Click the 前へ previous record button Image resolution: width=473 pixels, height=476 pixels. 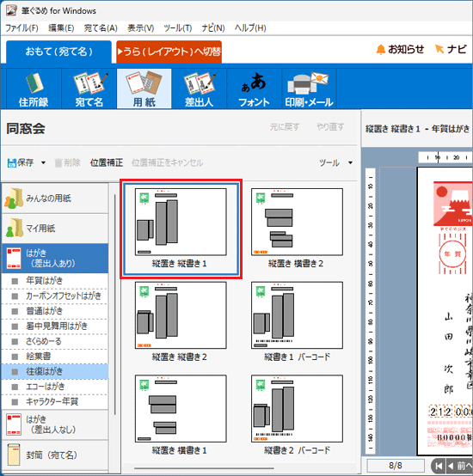point(460,466)
